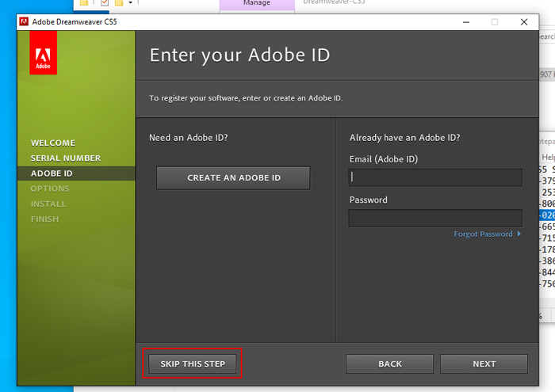Proceed with the NEXT button

point(484,363)
